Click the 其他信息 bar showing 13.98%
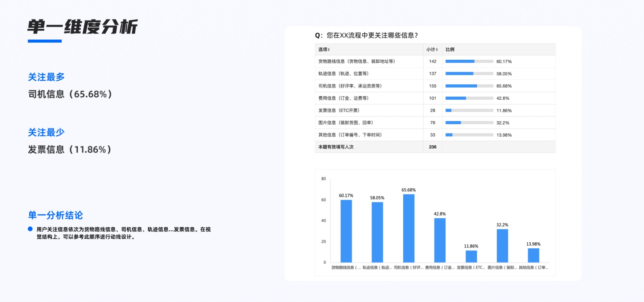This screenshot has width=644, height=302. [x=533, y=256]
